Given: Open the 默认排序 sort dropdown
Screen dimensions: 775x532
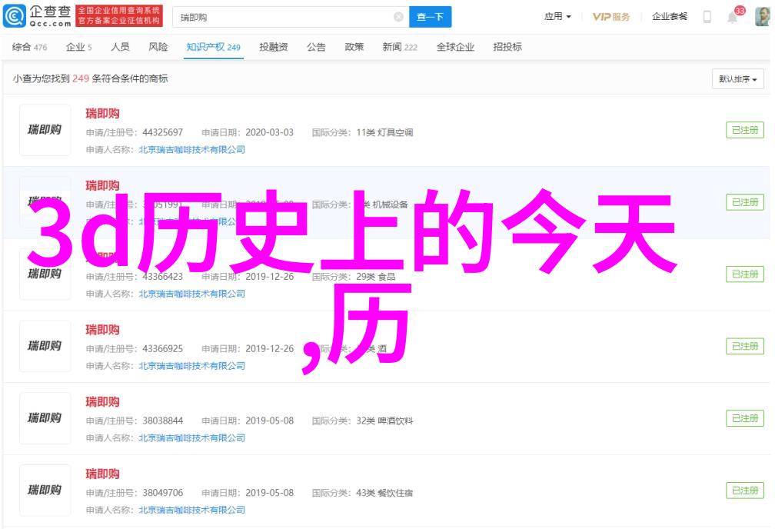Looking at the screenshot, I should 738,79.
